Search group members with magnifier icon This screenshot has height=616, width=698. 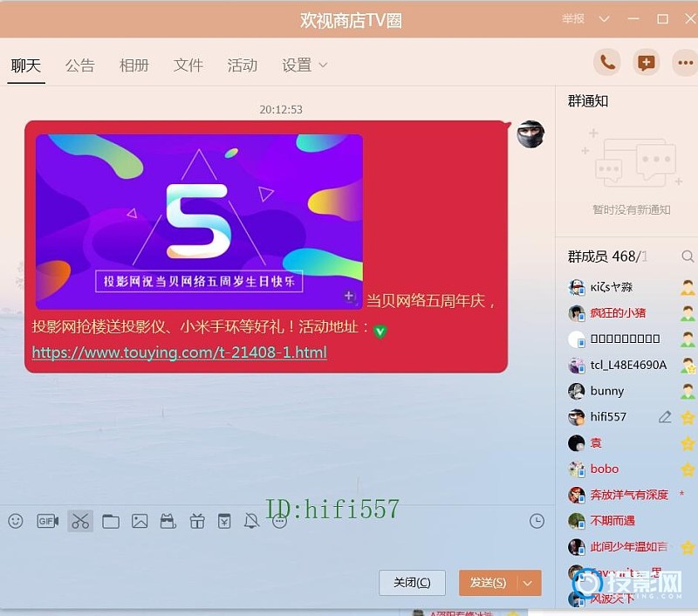[x=688, y=257]
